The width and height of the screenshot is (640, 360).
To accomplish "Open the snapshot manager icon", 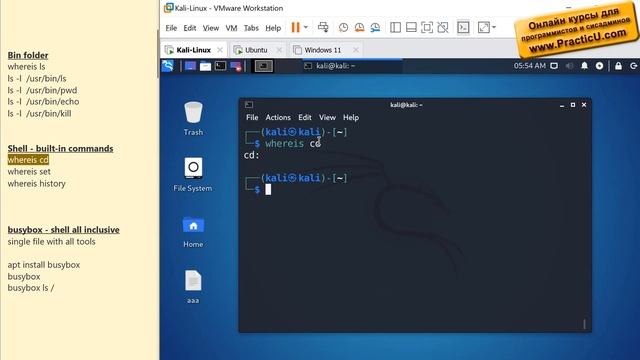I will (x=375, y=27).
